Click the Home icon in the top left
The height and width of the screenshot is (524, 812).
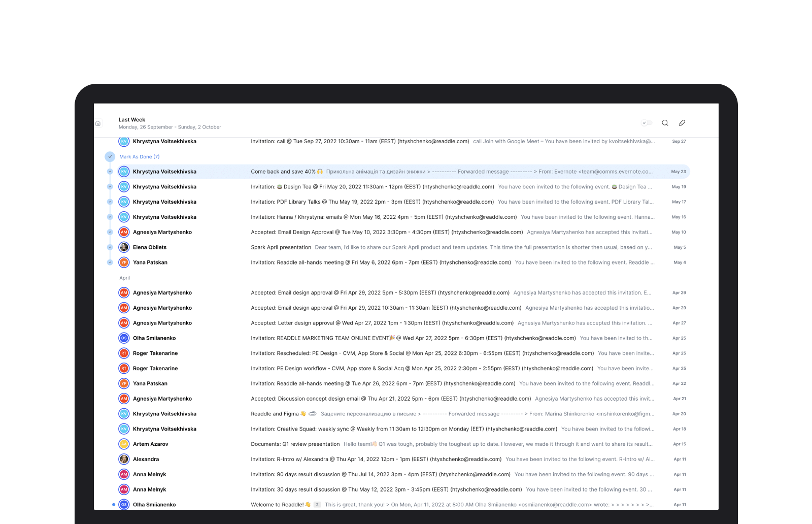[x=97, y=123]
